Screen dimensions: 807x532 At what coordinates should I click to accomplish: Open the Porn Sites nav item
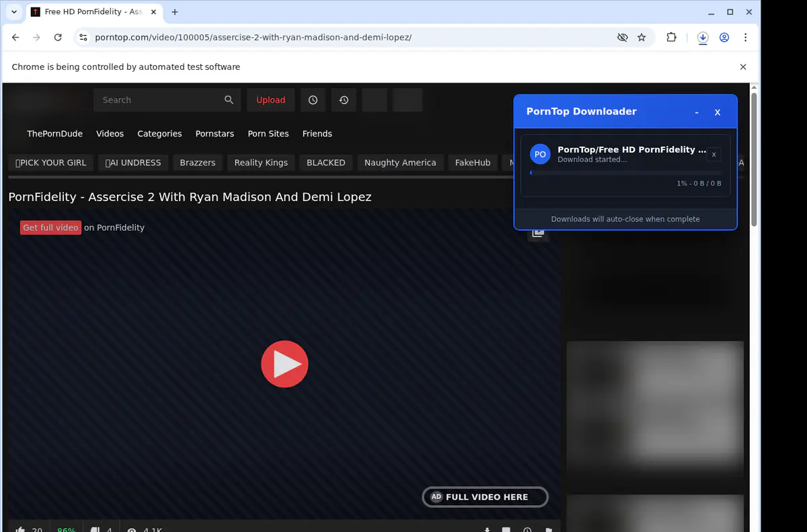268,134
